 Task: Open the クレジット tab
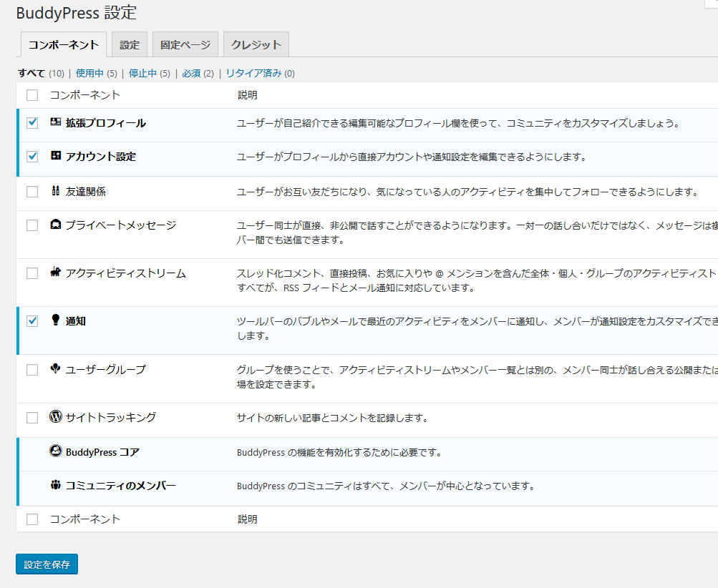(256, 44)
